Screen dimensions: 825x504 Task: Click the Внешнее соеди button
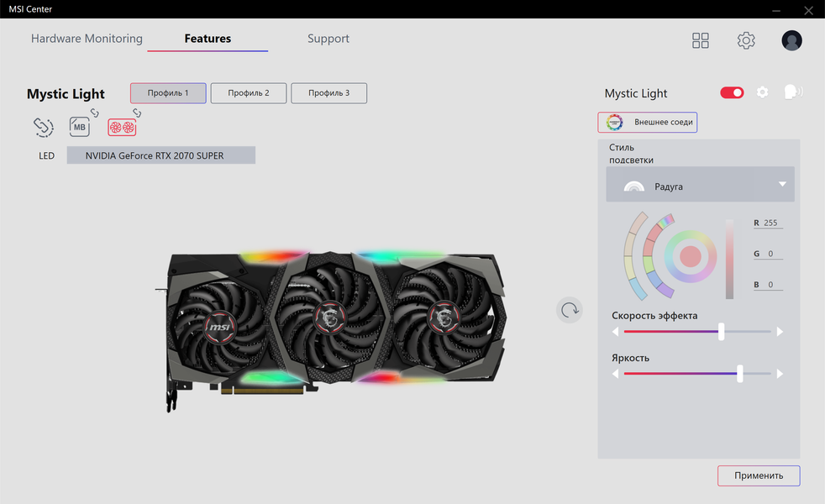pyautogui.click(x=647, y=122)
